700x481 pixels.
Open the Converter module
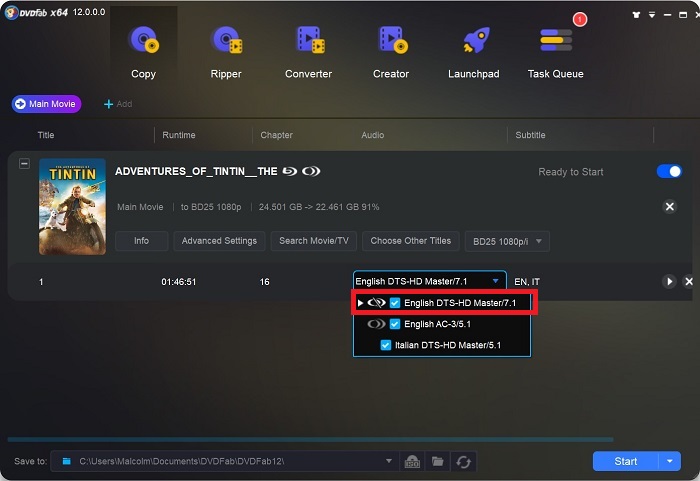[x=308, y=51]
